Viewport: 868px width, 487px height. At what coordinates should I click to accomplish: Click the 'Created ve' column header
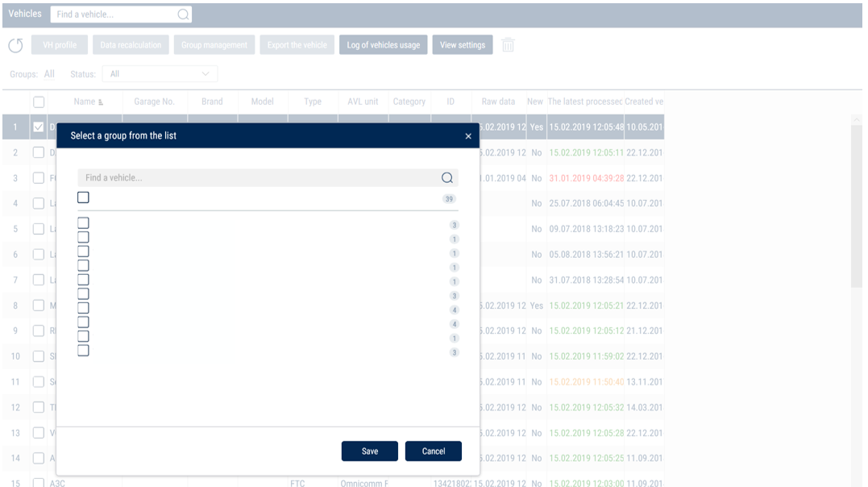point(644,102)
